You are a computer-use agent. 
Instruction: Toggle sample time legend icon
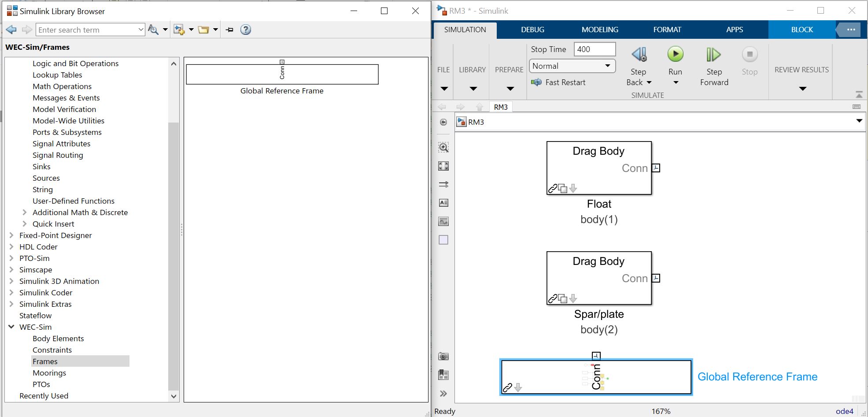[x=443, y=184]
